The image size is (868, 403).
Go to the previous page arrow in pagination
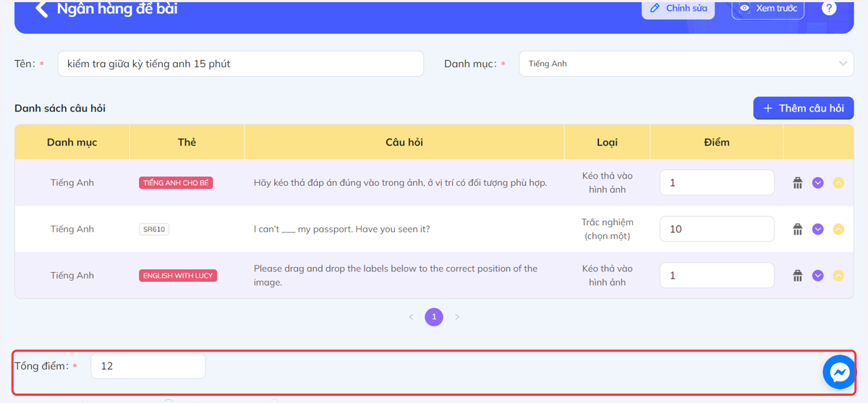(x=412, y=317)
